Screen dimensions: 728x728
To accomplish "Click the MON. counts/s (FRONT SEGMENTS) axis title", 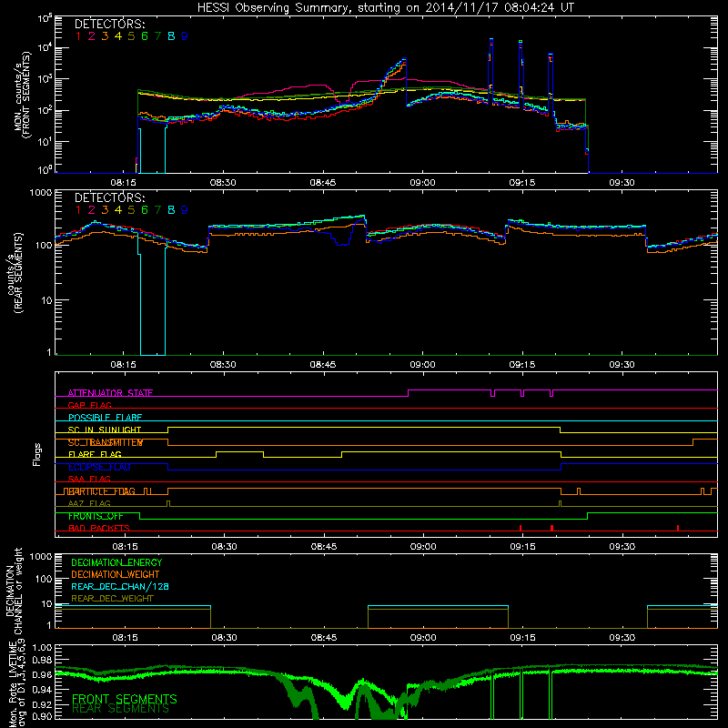I will coord(22,95).
